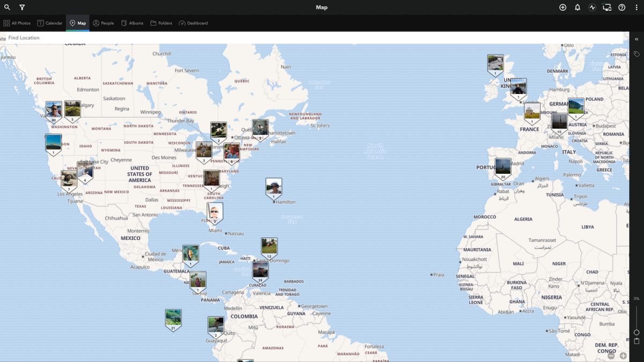Select the Map tab
This screenshot has height=362, width=644.
click(x=77, y=23)
